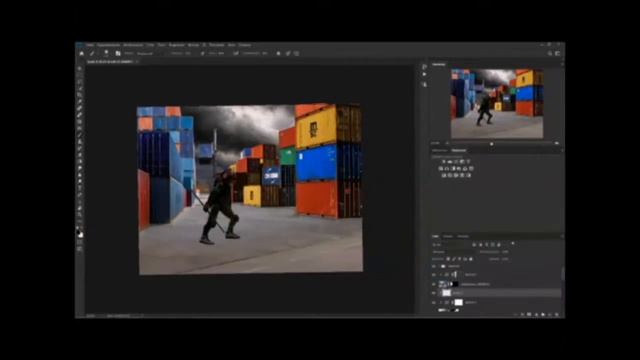The image size is (640, 360).
Task: Click the brush Opacity value in options bar
Action: (188, 53)
